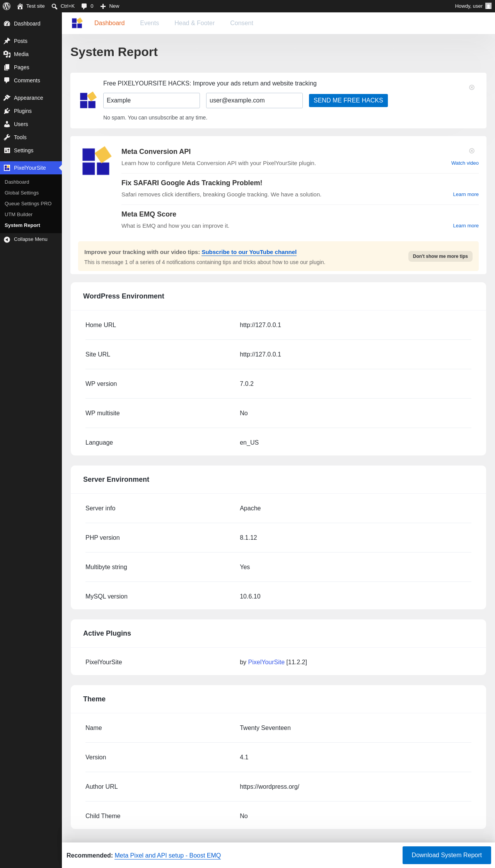Click the PHP version value 8.1.12
This screenshot has height=868, width=495.
pos(248,537)
